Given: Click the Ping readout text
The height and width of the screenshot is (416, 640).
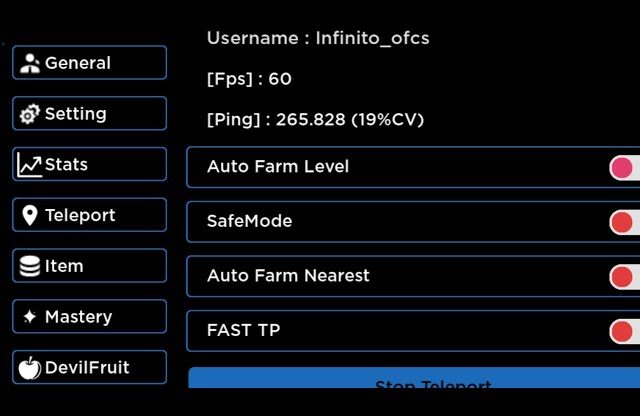Looking at the screenshot, I should [x=315, y=120].
